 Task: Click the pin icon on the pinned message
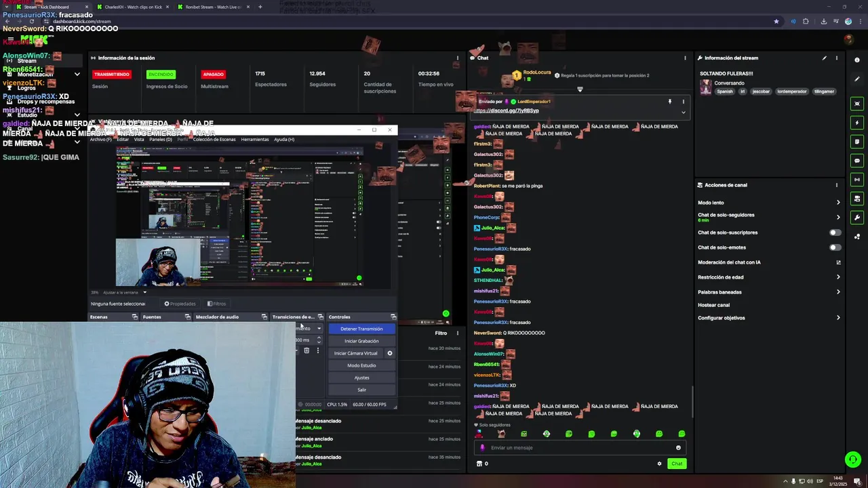(670, 102)
